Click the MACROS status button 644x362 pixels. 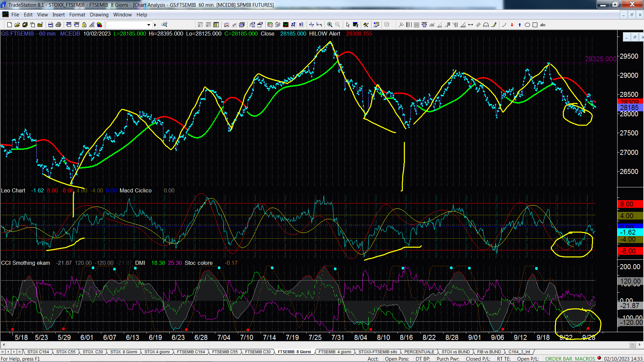585,359
